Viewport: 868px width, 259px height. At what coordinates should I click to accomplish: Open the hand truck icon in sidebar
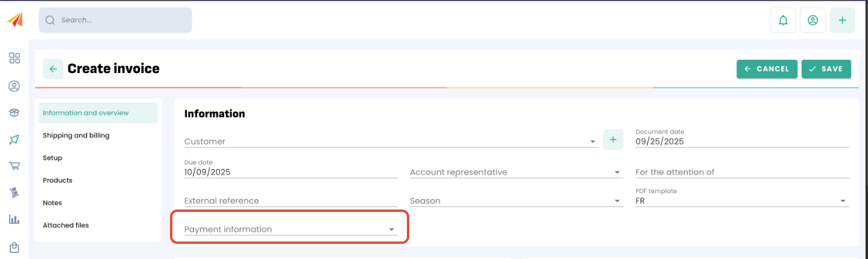(x=14, y=193)
